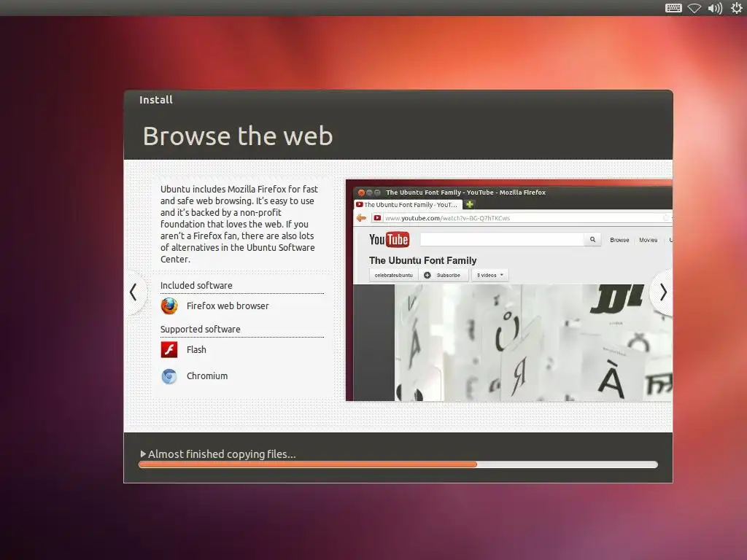This screenshot has width=747, height=560.
Task: Open the network wifi menu icon
Action: pos(694,8)
